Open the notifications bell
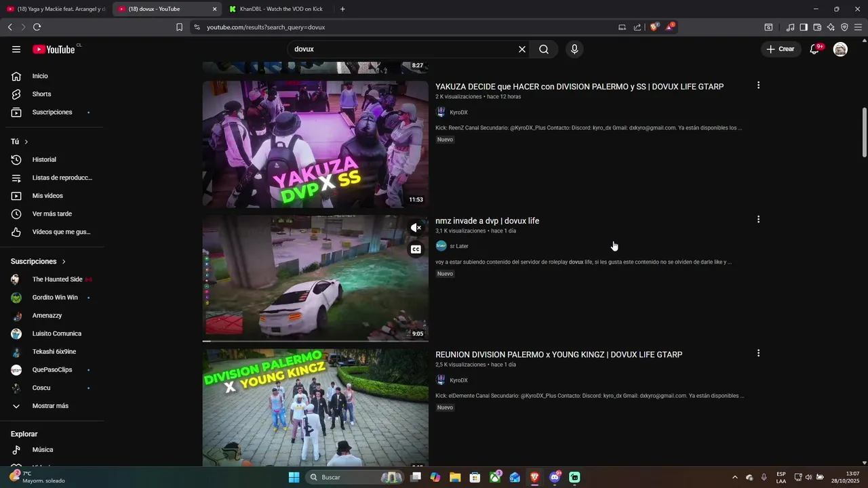868x488 pixels. tap(814, 49)
